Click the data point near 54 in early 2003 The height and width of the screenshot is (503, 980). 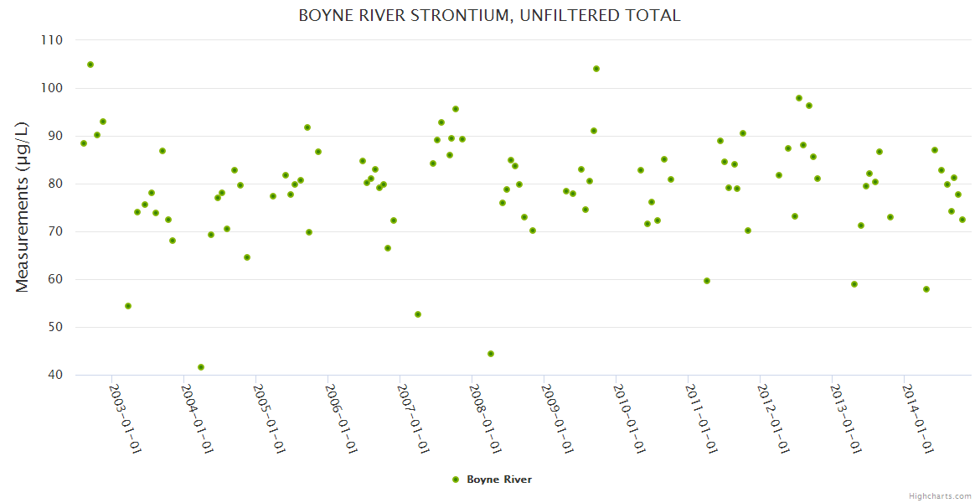(x=128, y=306)
